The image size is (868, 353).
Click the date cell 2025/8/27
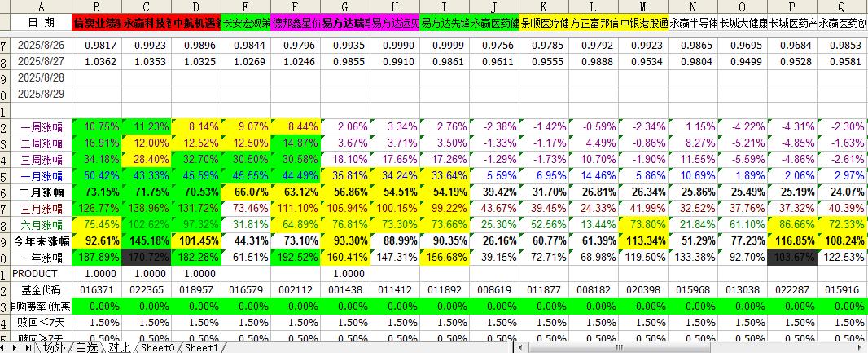(x=41, y=61)
